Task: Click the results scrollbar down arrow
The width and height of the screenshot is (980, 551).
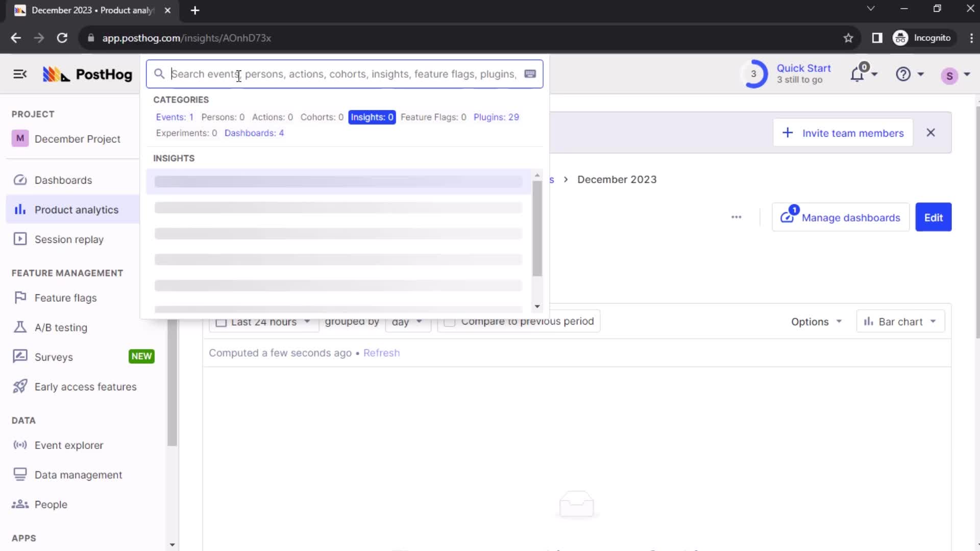Action: point(537,307)
